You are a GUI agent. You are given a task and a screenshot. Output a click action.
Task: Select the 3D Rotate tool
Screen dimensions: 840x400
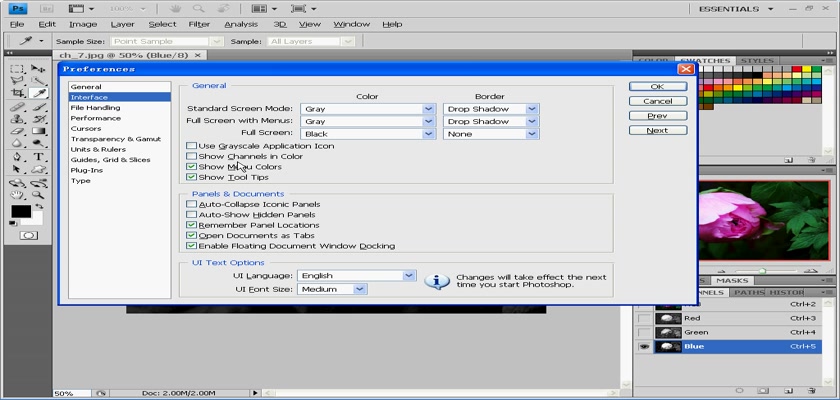17,183
